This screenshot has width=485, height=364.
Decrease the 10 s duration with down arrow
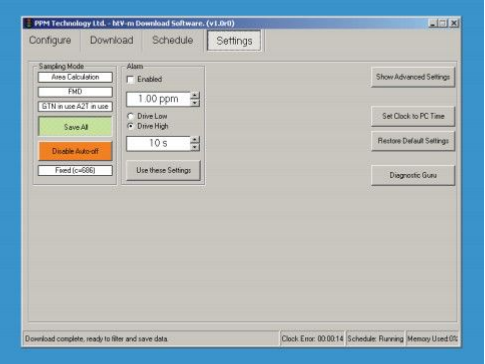tap(195, 147)
